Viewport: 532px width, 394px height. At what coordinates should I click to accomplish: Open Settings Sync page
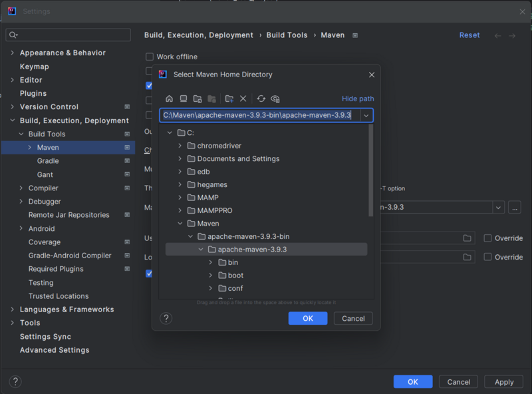click(45, 337)
